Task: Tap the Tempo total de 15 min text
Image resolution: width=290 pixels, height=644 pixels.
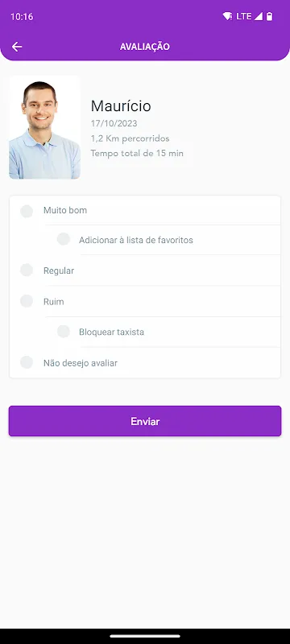Action: pyautogui.click(x=137, y=153)
